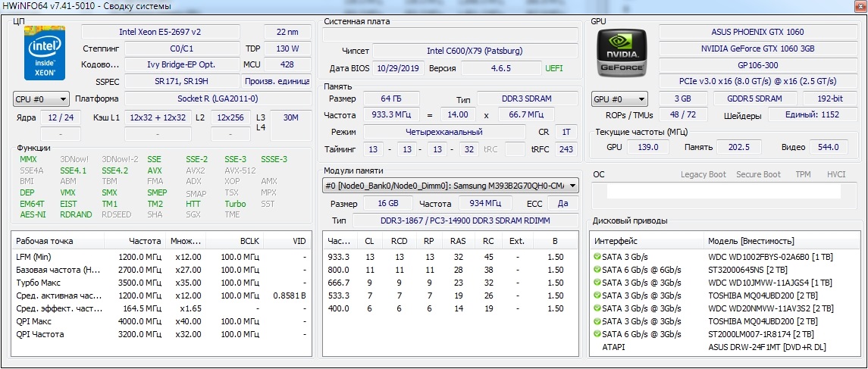The height and width of the screenshot is (369, 868).
Task: Click the memory frequency 933.3 МГц field
Action: point(391,115)
